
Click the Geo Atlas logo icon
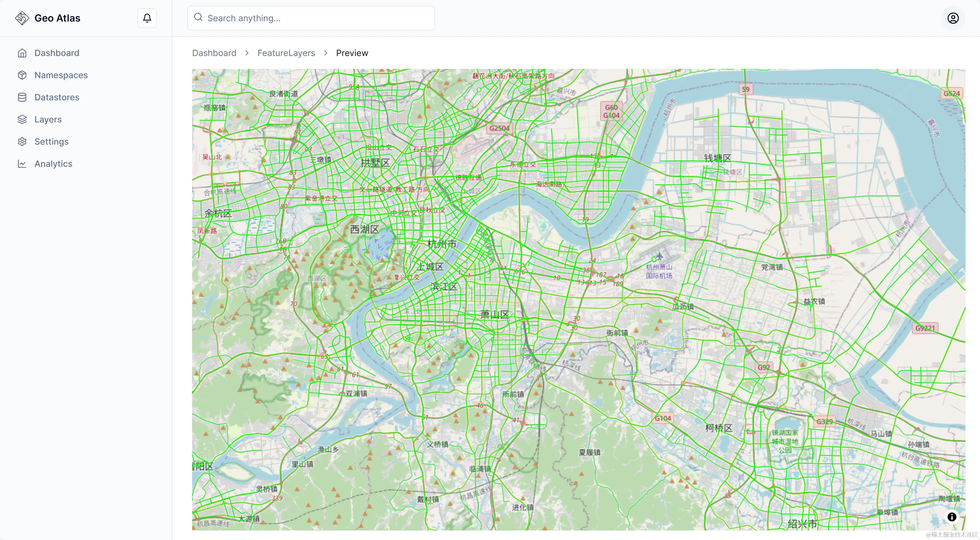point(22,18)
